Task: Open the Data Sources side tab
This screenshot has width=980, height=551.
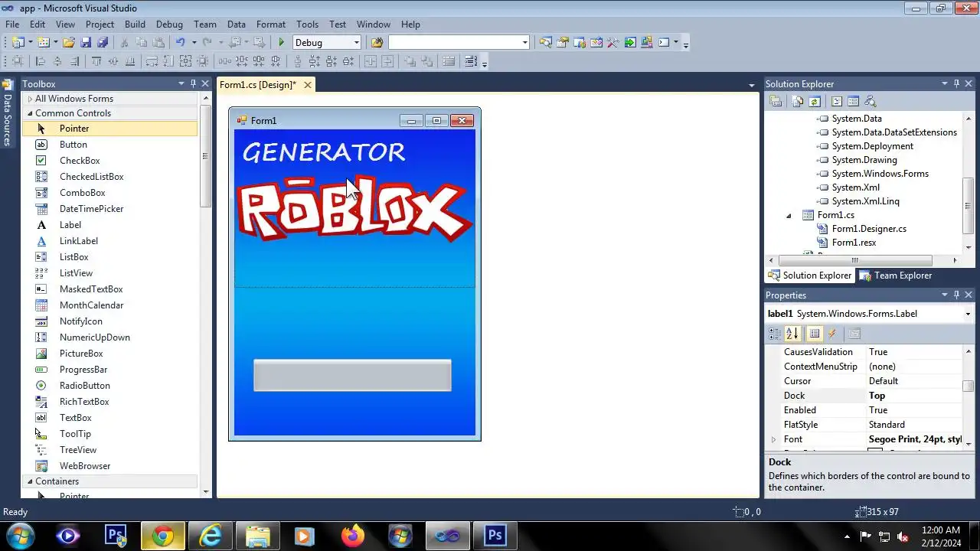Action: click(x=7, y=113)
